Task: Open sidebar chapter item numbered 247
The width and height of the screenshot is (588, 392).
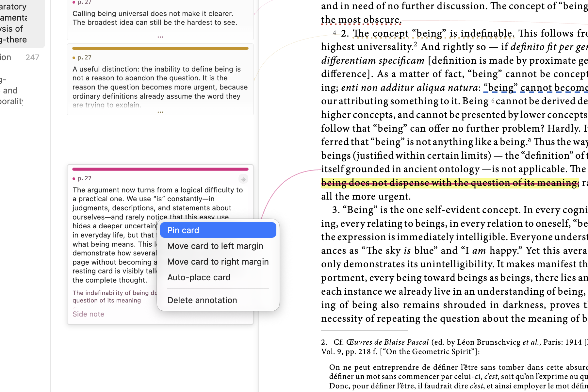Action: [20, 57]
